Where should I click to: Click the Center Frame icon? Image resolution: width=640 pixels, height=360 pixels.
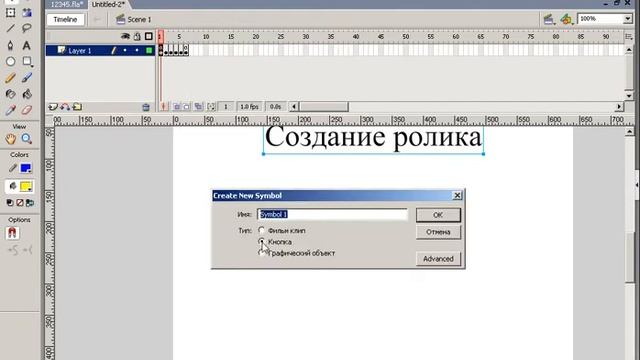pos(164,107)
